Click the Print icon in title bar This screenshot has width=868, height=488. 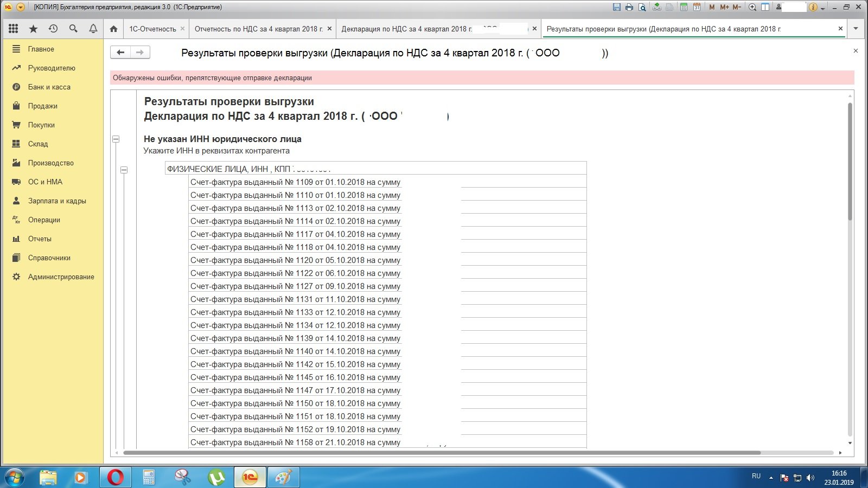pyautogui.click(x=629, y=7)
